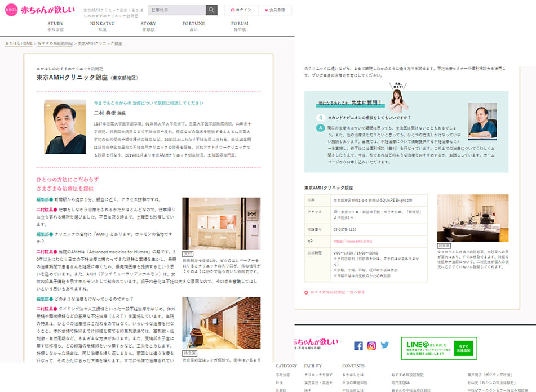Click the hours text 9:00～13:00 / 15:00～20:00

356,253
